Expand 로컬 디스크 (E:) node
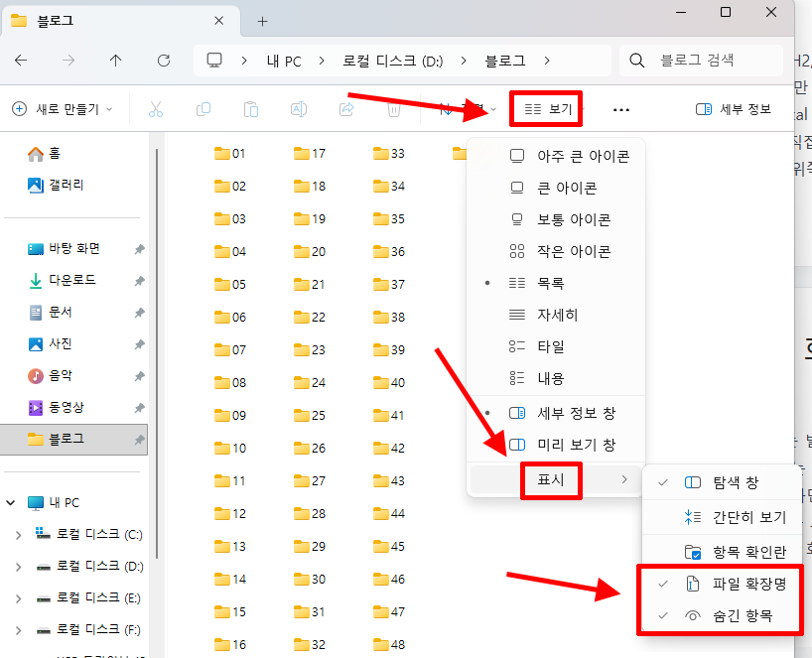The width and height of the screenshot is (812, 658). tap(18, 599)
